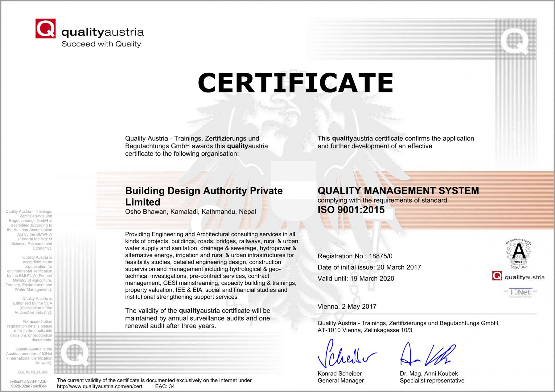
Task: Click the grey Q watermark bottom left
Action: (75, 353)
